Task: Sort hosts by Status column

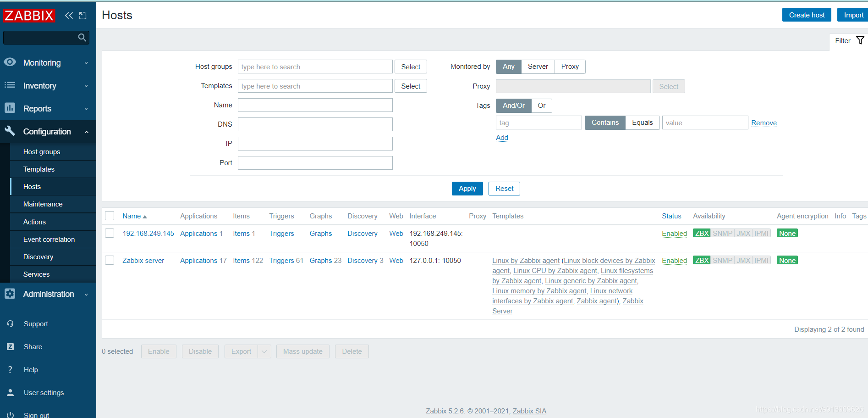Action: click(x=671, y=216)
